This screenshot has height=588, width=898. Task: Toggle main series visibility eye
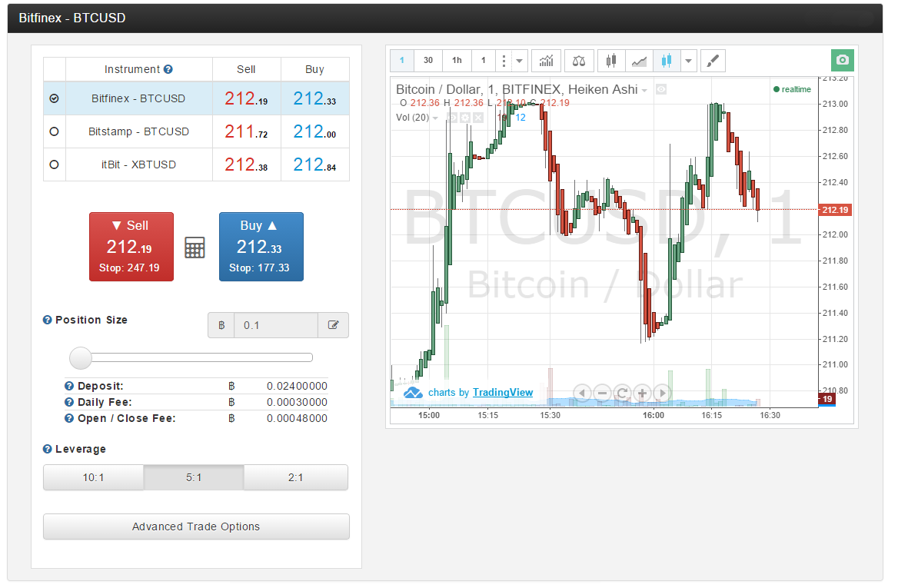pyautogui.click(x=661, y=89)
